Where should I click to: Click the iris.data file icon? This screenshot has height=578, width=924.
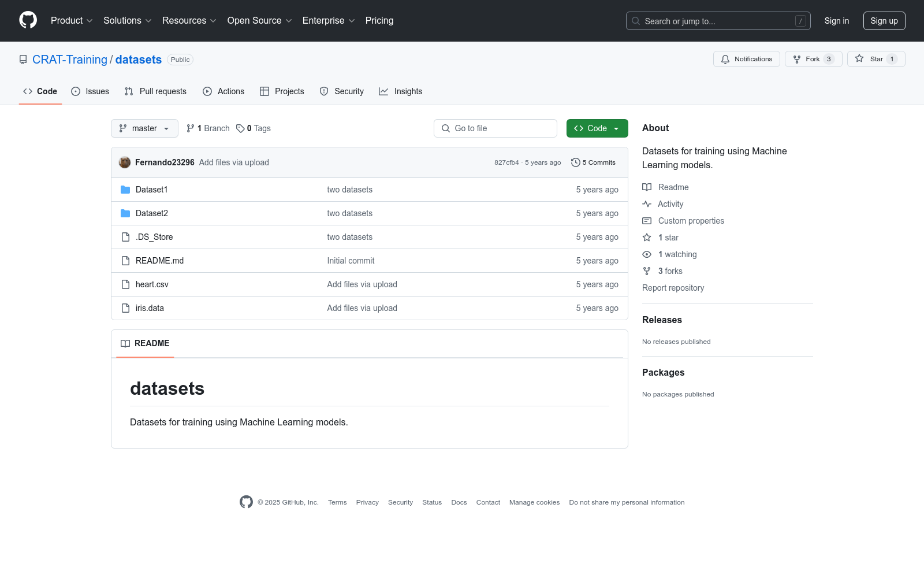point(125,308)
